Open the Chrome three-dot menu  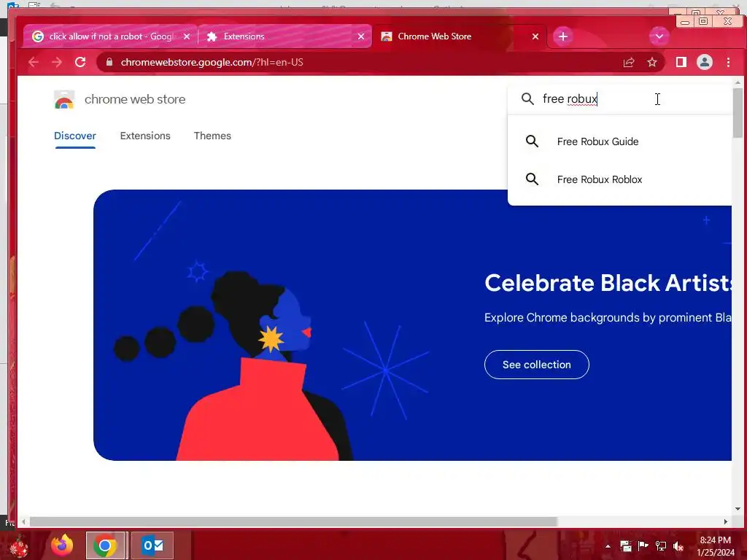(728, 62)
